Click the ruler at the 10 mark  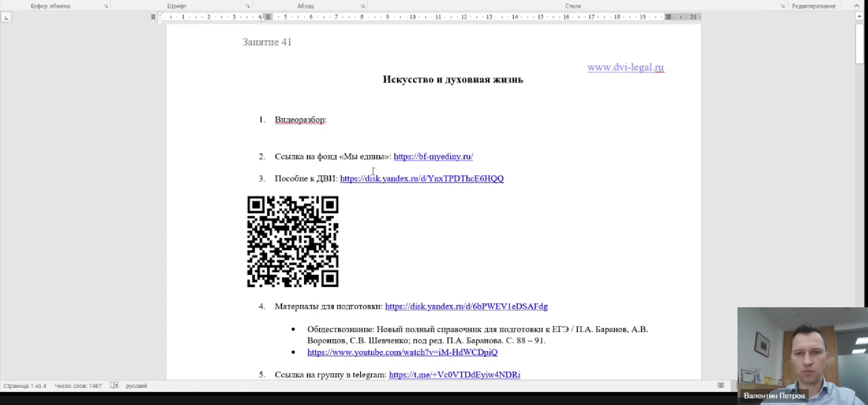tap(412, 17)
